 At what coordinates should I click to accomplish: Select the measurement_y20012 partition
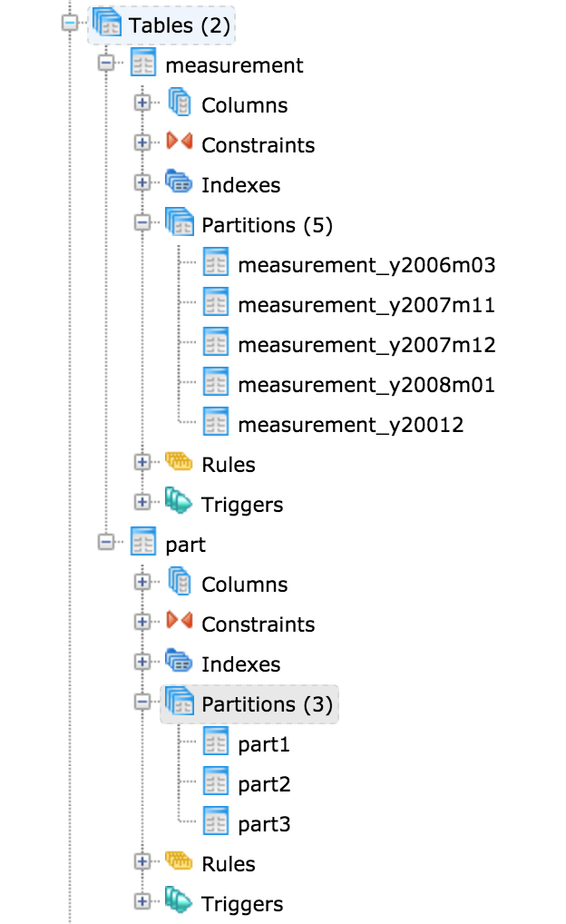[x=350, y=425]
